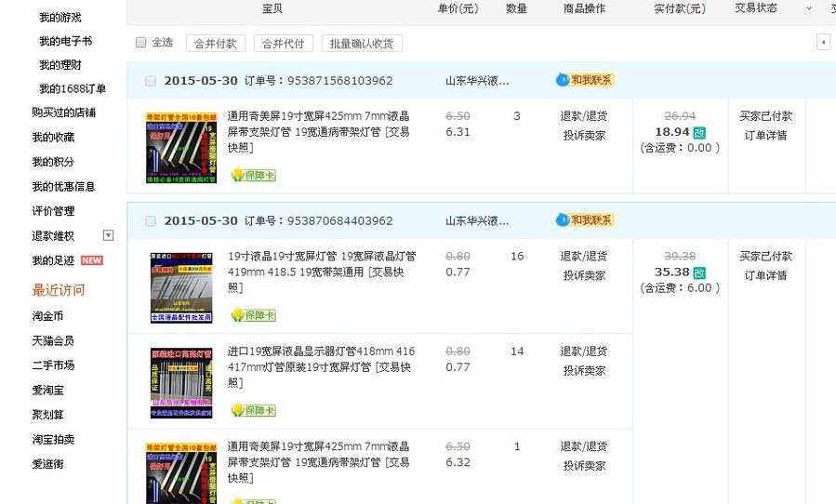This screenshot has width=836, height=504.
Task: Select order number 953871568103962 text
Action: [340, 81]
